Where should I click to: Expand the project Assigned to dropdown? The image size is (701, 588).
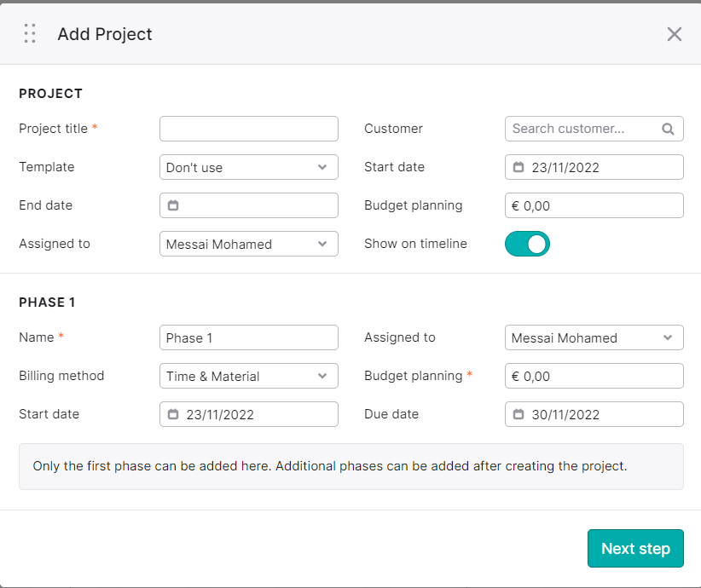(x=248, y=244)
